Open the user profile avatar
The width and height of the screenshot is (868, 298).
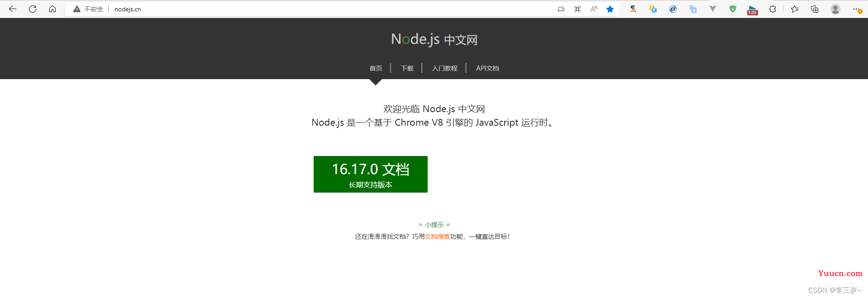coord(835,9)
